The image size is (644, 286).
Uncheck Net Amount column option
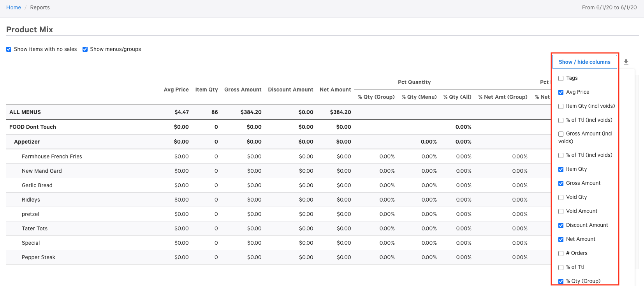[x=561, y=239]
